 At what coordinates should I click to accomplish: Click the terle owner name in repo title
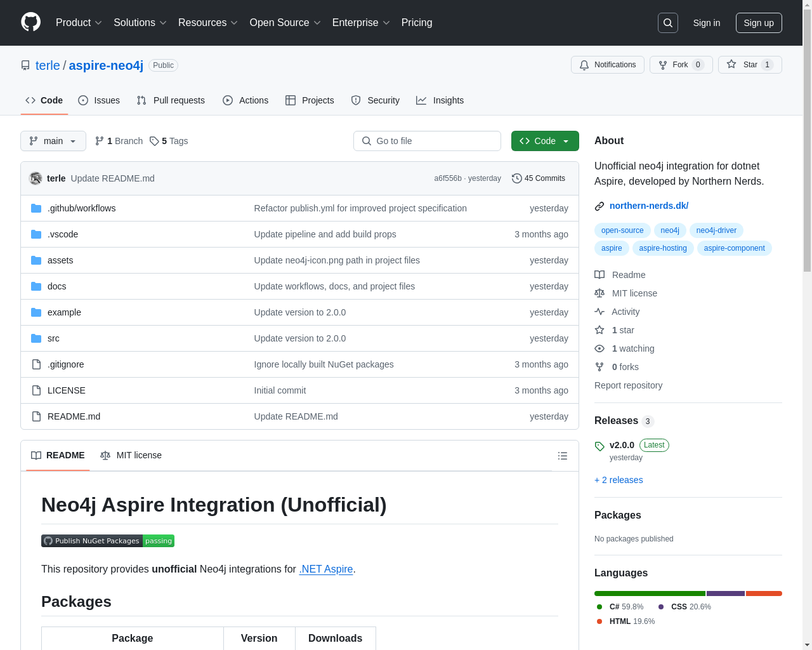48,65
